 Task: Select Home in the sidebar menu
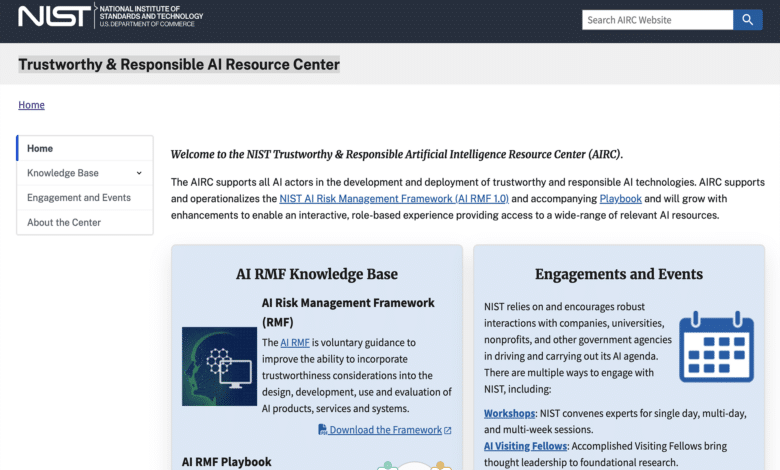(x=85, y=148)
